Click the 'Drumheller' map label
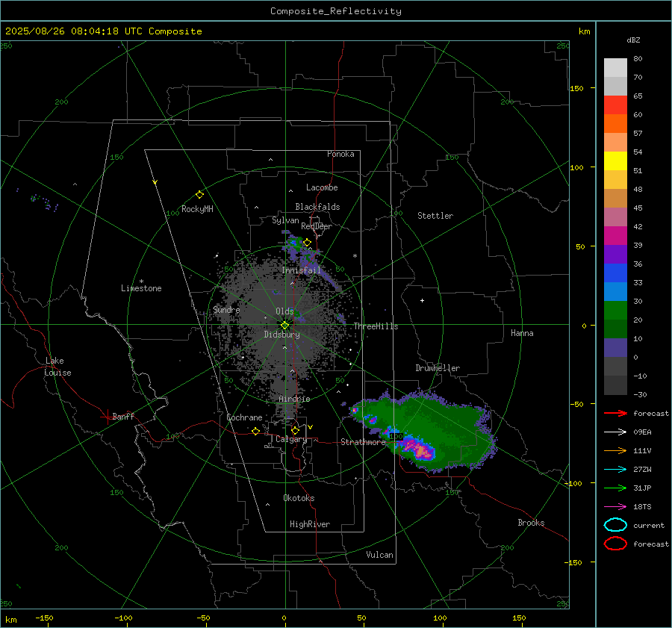This screenshot has height=628, width=672. tap(438, 368)
